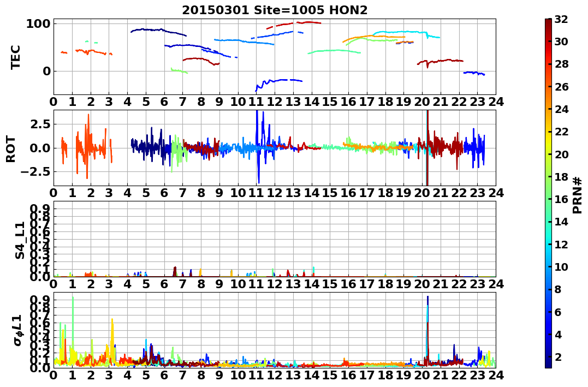
Task: Click colorbar tick label '22'
Action: [561, 132]
